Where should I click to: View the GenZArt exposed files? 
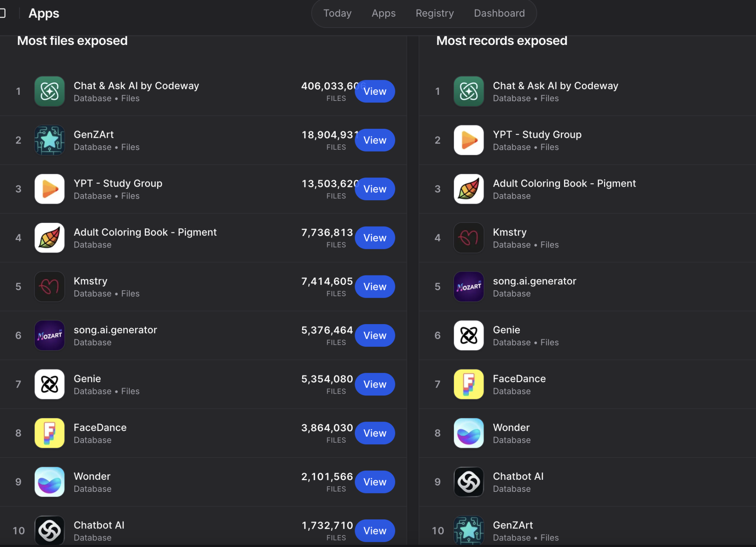pos(375,140)
